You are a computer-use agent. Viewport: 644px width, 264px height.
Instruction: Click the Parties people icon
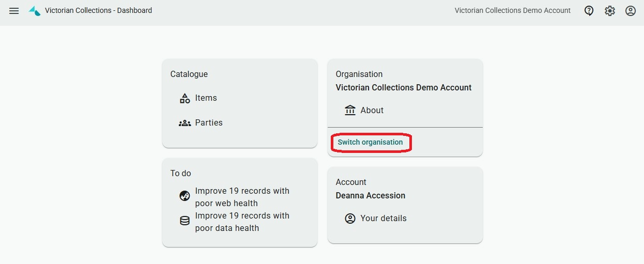click(x=185, y=123)
